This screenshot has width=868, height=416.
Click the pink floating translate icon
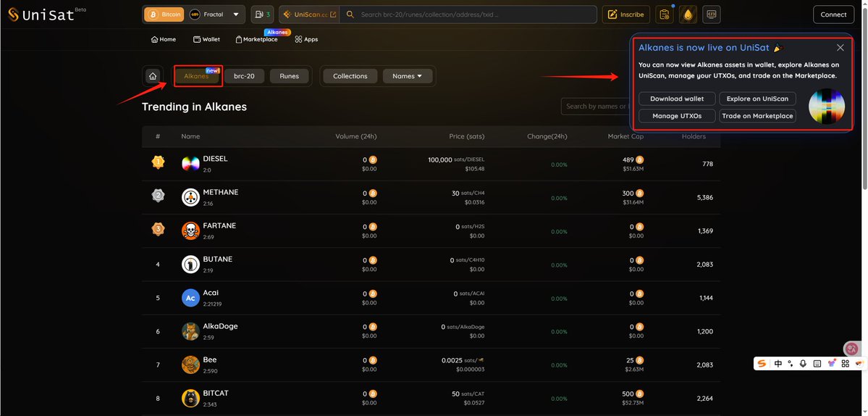[851, 349]
